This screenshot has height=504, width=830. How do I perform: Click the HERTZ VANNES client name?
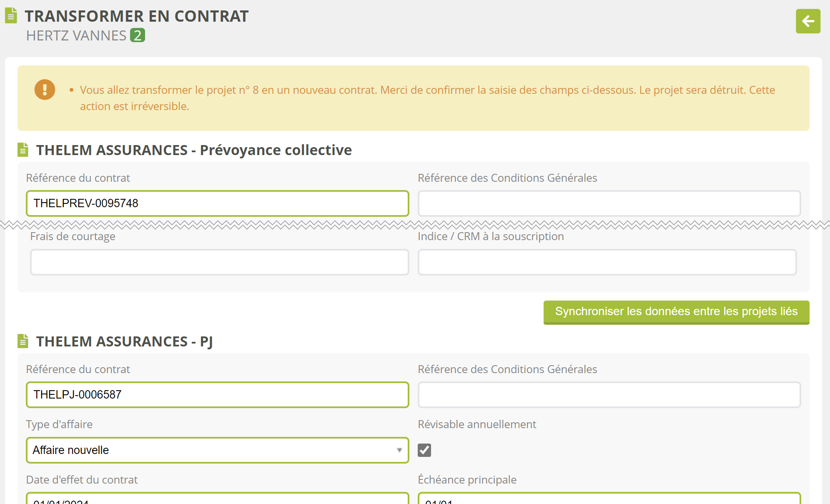76,36
